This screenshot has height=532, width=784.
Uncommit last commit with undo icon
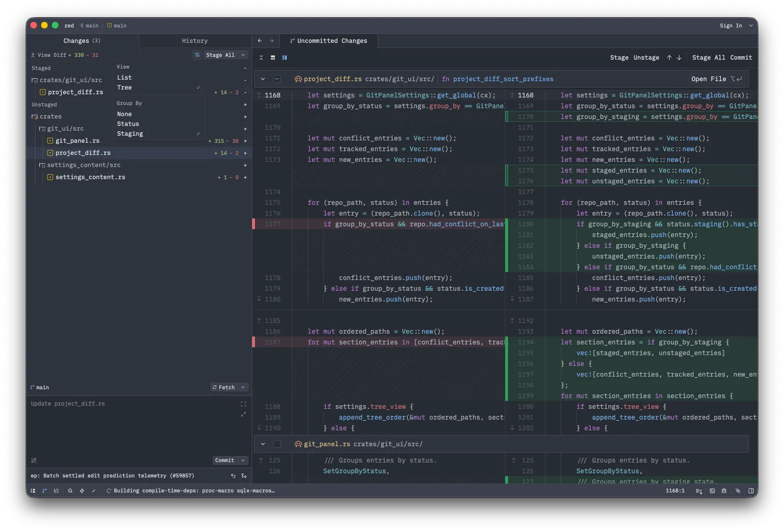(233, 476)
